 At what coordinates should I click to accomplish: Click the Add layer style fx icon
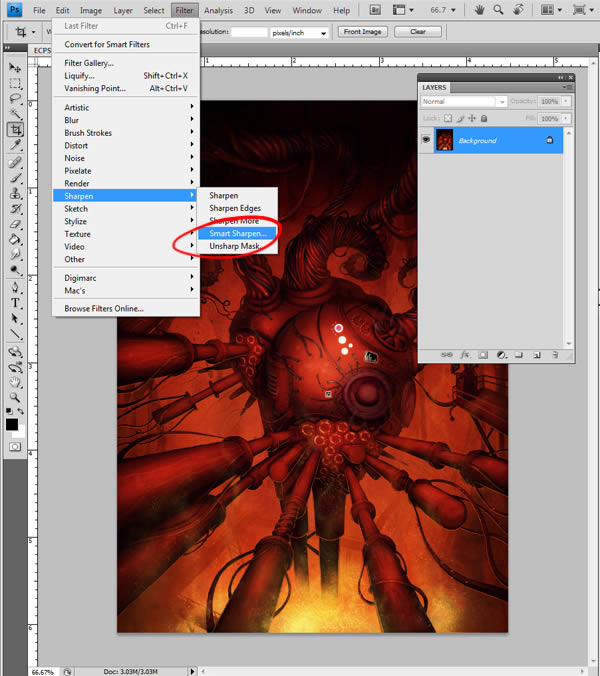(465, 355)
